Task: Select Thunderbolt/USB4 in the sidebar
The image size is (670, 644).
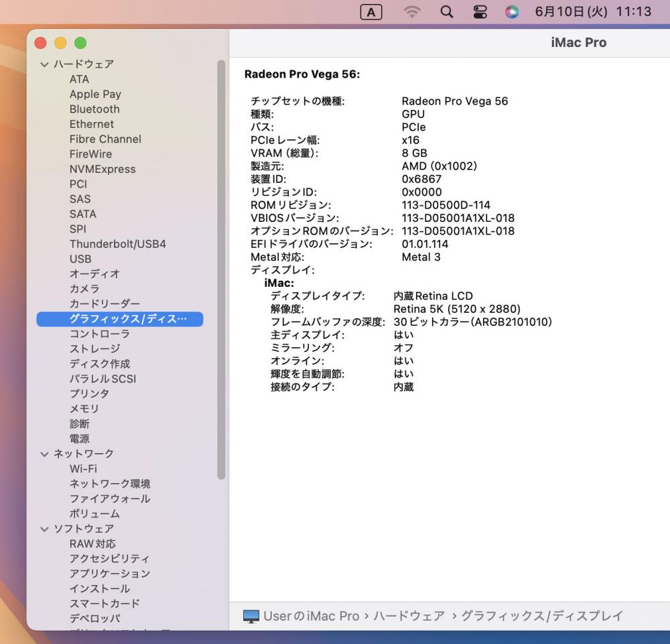Action: pyautogui.click(x=117, y=244)
